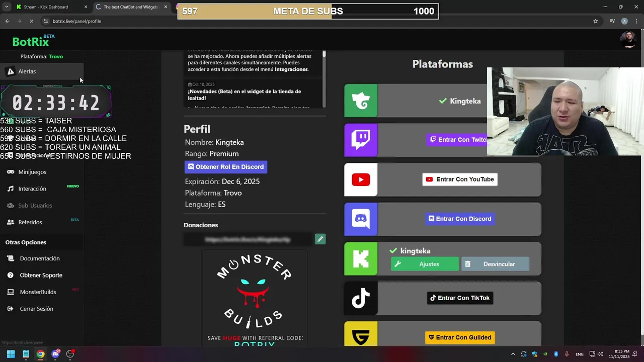Click the Kick platform icon
Screen dimensions: 644x362
(x=361, y=258)
